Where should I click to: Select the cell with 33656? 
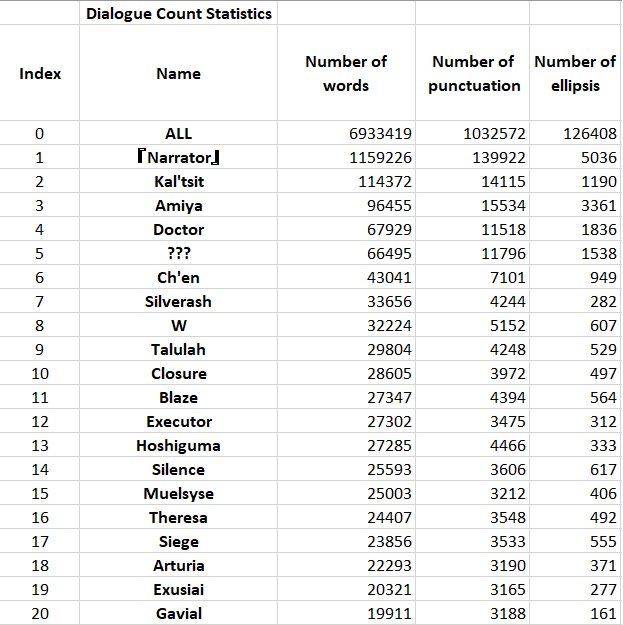click(346, 301)
